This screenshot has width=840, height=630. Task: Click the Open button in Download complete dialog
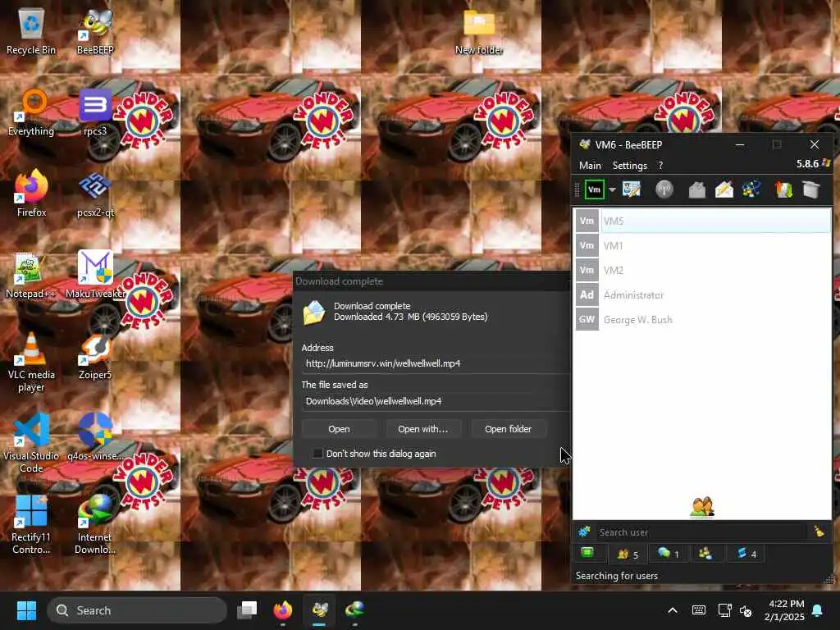339,429
